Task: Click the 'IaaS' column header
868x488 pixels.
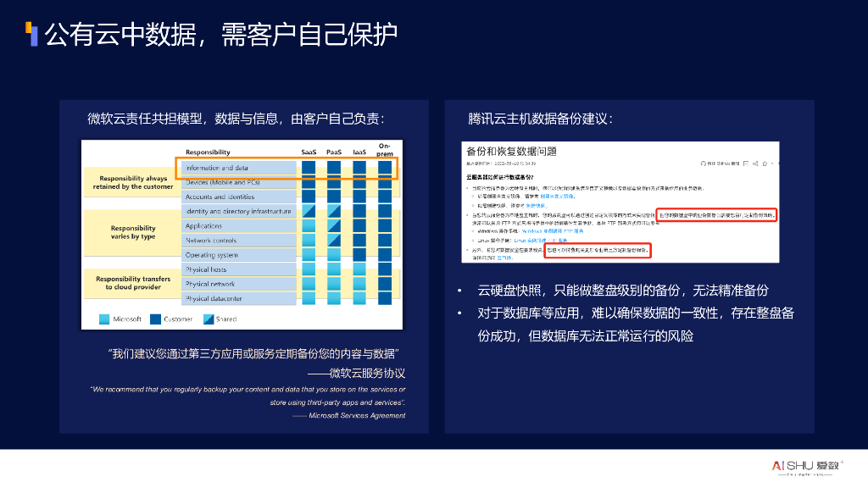Action: click(x=359, y=152)
